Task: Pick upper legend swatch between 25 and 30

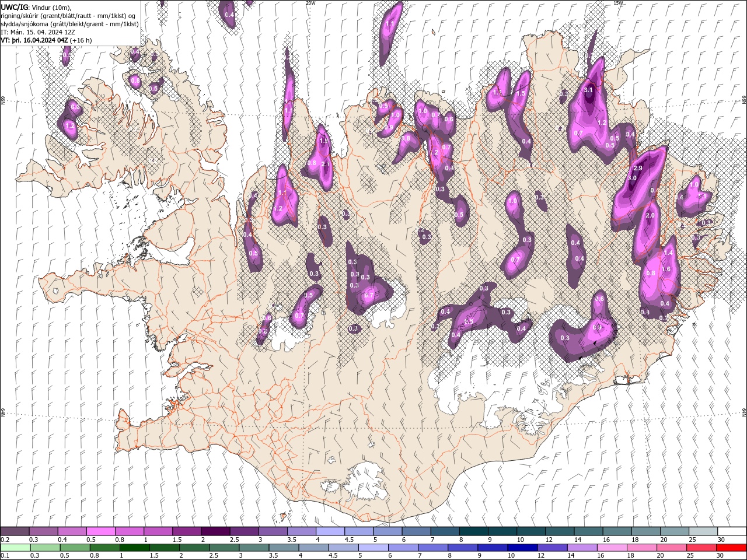Action: pos(704,531)
